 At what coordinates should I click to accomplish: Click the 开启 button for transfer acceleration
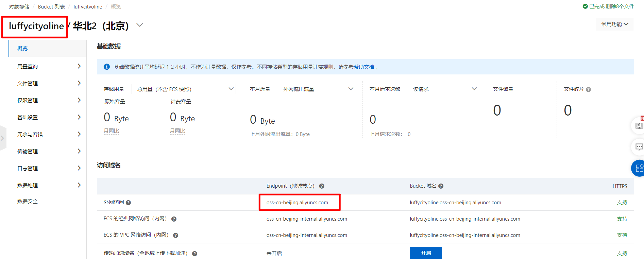pos(426,253)
